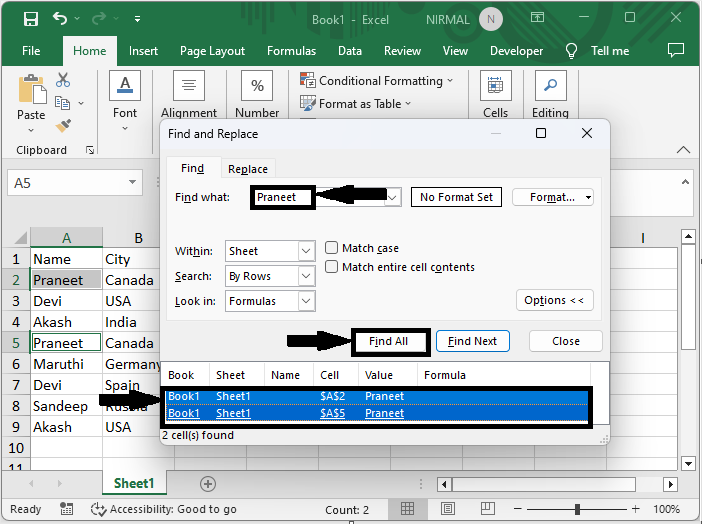Open the File tab
This screenshot has width=702, height=524.
[31, 51]
